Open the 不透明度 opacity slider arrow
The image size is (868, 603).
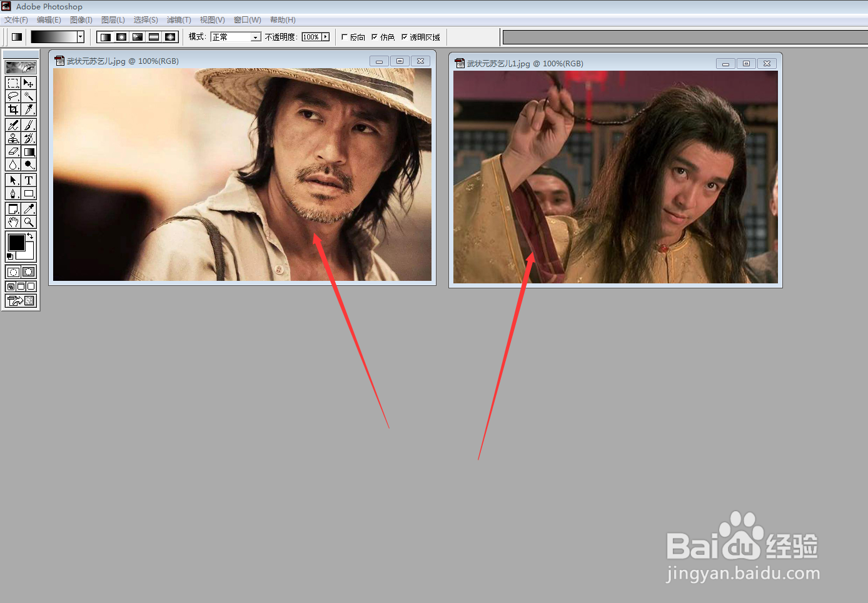click(325, 37)
